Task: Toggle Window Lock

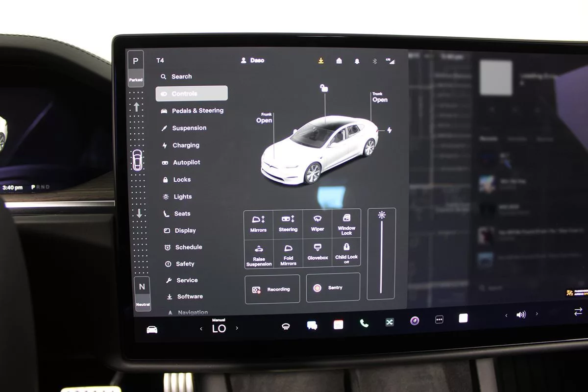Action: coord(346,223)
